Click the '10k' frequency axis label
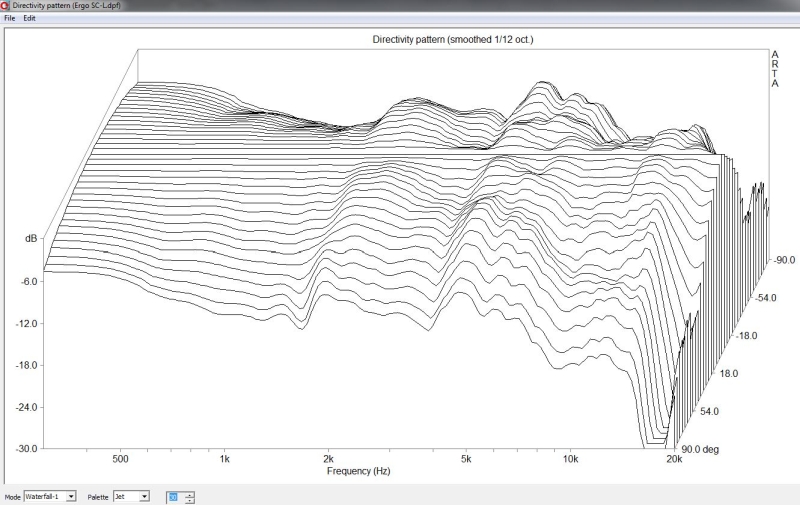Image resolution: width=800 pixels, height=505 pixels. (570, 459)
